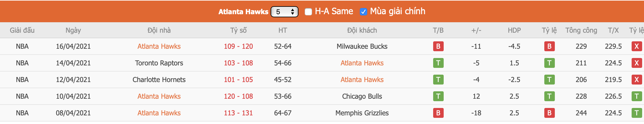Click the Tỷ số column header
Image resolution: width=644 pixels, height=124 pixels.
[238, 30]
